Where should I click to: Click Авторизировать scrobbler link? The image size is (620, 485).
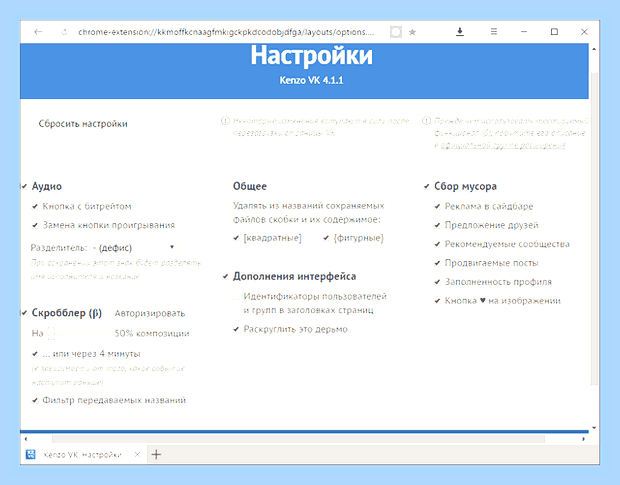click(x=150, y=313)
